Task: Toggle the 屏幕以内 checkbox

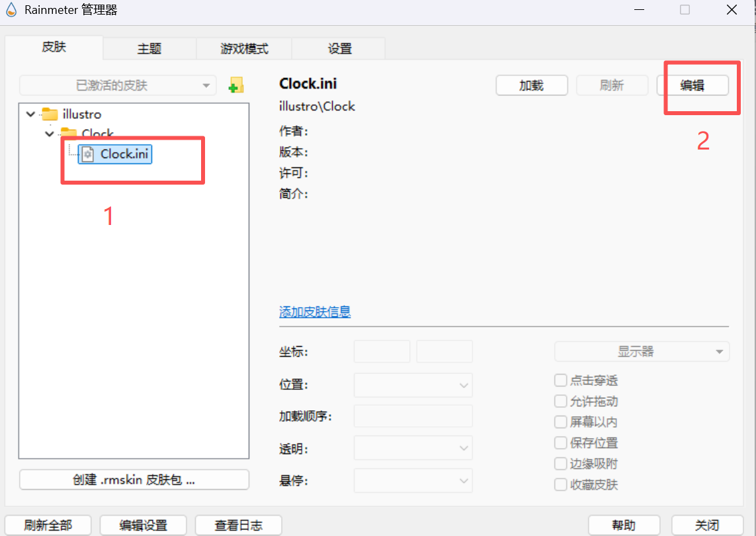Action: tap(560, 422)
